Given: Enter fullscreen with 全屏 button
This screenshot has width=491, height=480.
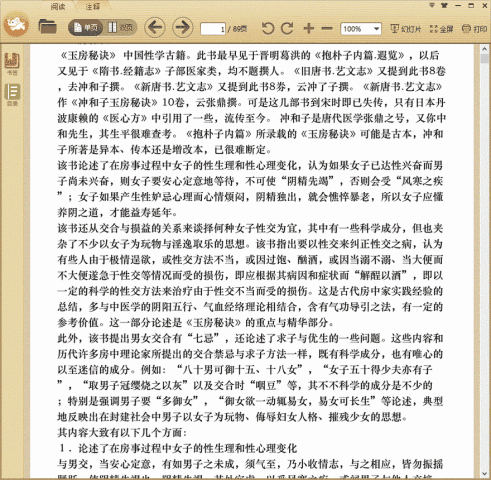Looking at the screenshot, I should (441, 29).
